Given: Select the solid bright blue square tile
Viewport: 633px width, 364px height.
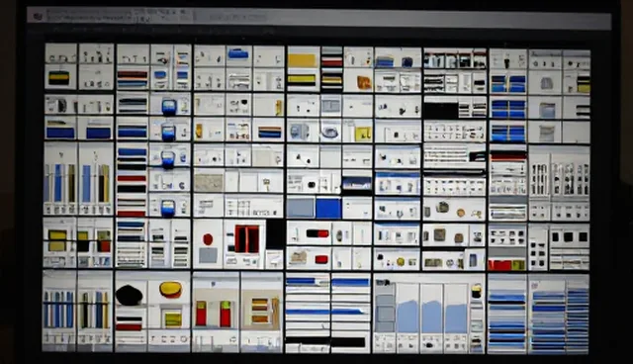Looking at the screenshot, I should (x=328, y=209).
